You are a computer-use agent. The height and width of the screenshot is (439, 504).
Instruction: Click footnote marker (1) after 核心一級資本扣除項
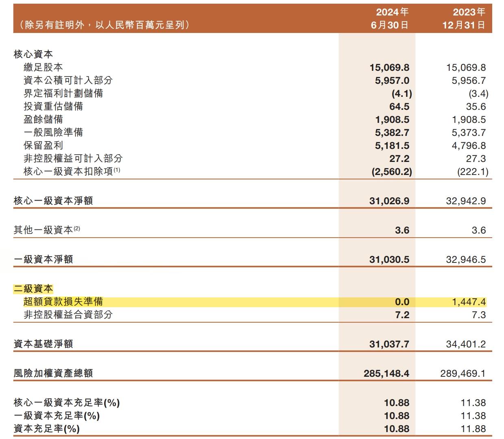point(117,170)
